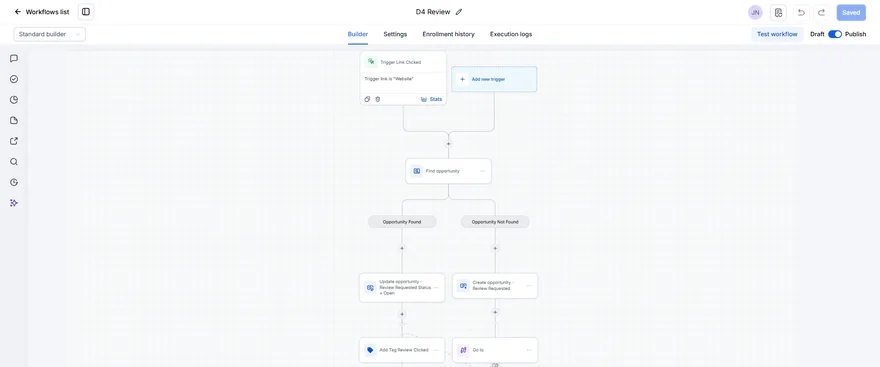The height and width of the screenshot is (367, 880).
Task: Open the Find opportunity action node
Action: pos(448,171)
